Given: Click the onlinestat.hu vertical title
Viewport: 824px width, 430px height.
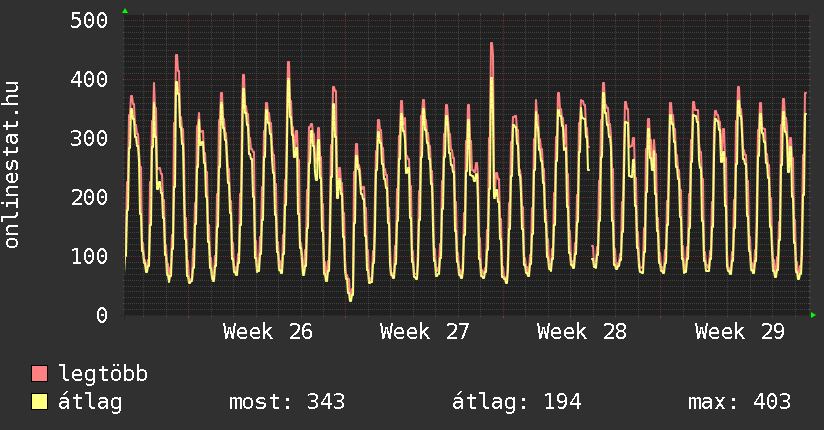Looking at the screenshot, I should (x=11, y=164).
